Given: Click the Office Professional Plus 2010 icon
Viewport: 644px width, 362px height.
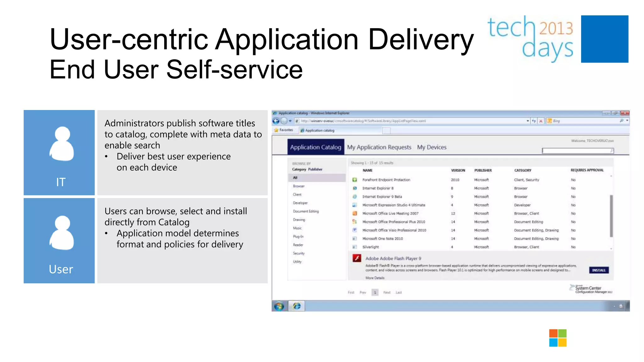Looking at the screenshot, I should pyautogui.click(x=354, y=222).
